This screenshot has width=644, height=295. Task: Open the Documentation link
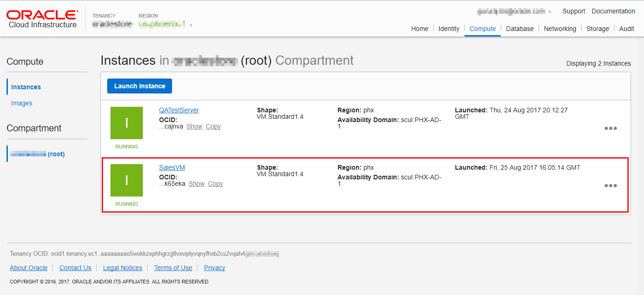[x=613, y=11]
